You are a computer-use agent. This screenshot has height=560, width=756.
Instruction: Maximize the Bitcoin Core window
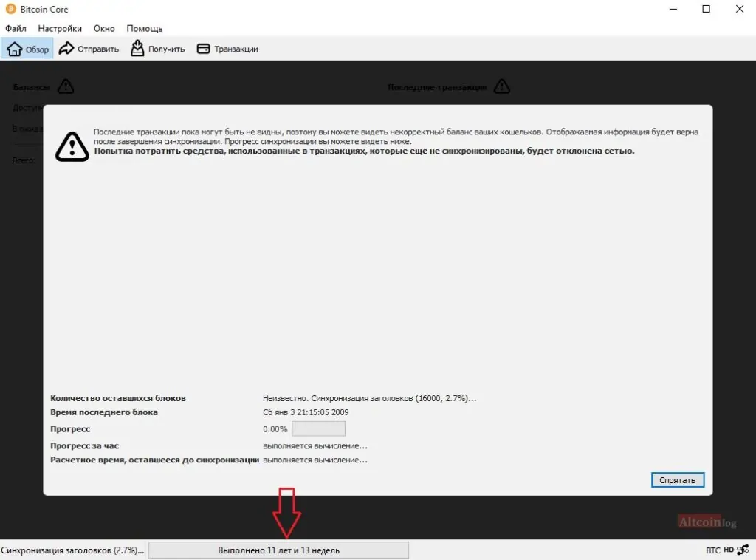(707, 9)
